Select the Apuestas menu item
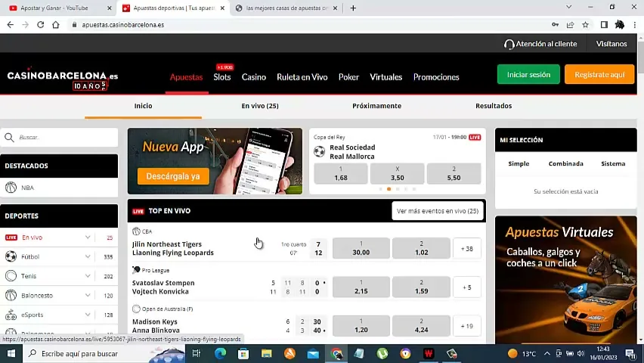Screen dimensions: 644x363 (x=187, y=77)
